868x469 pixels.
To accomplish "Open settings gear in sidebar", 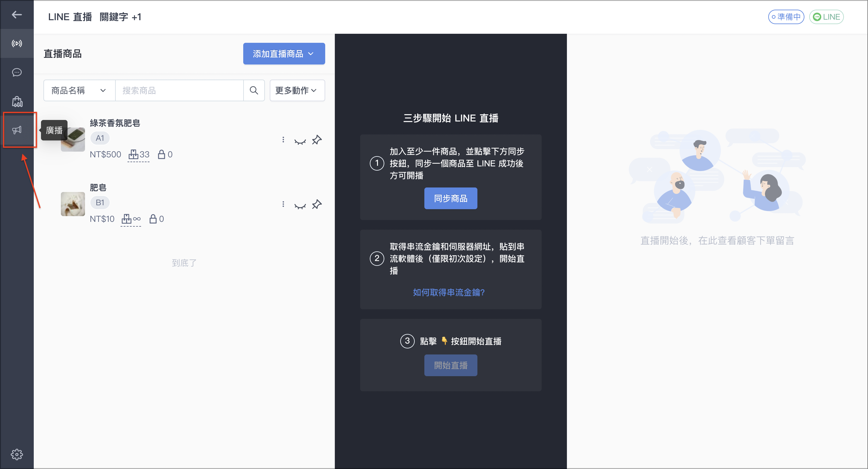I will click(x=17, y=454).
